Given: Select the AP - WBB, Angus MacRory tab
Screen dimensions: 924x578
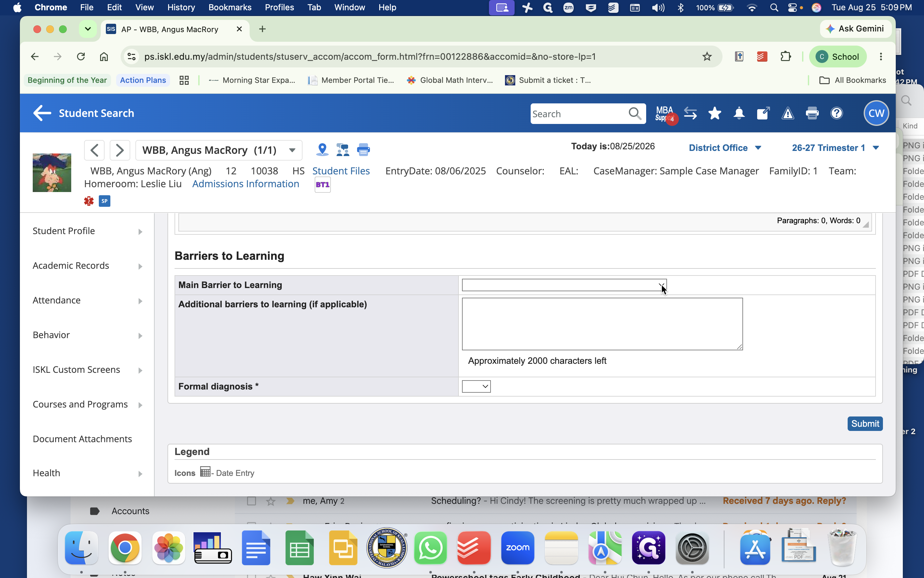Looking at the screenshot, I should [x=170, y=30].
